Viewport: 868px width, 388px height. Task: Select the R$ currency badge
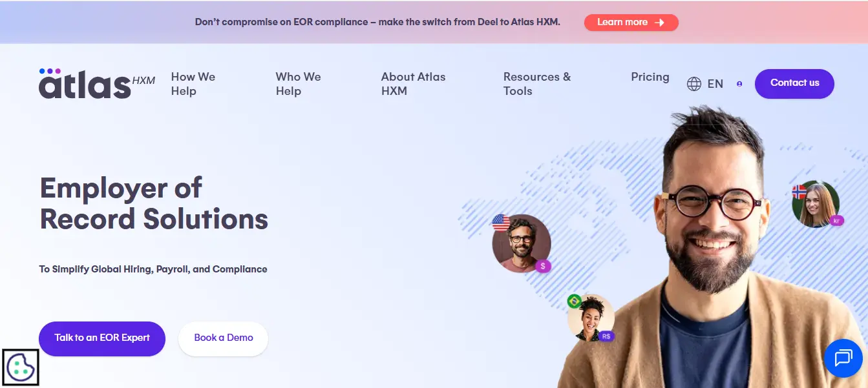(x=606, y=336)
